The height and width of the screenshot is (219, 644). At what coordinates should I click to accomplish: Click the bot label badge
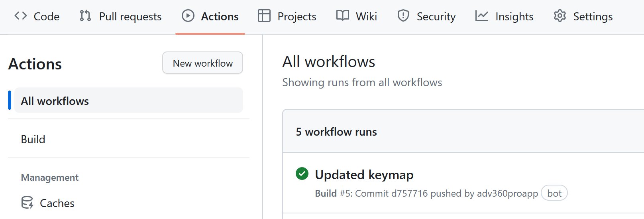click(x=554, y=193)
